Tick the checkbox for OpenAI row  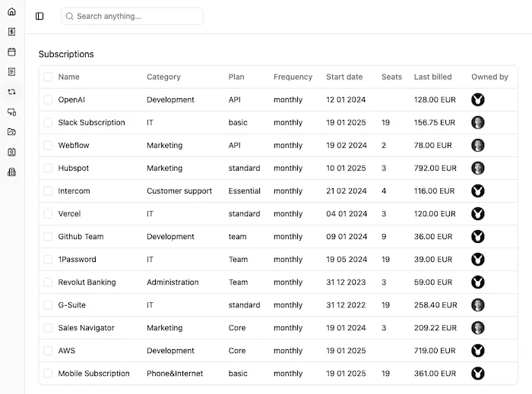click(x=48, y=99)
